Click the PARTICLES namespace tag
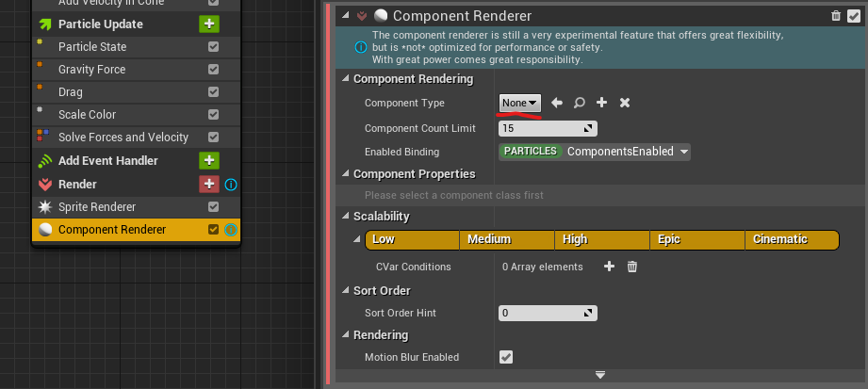868x389 pixels. (531, 151)
